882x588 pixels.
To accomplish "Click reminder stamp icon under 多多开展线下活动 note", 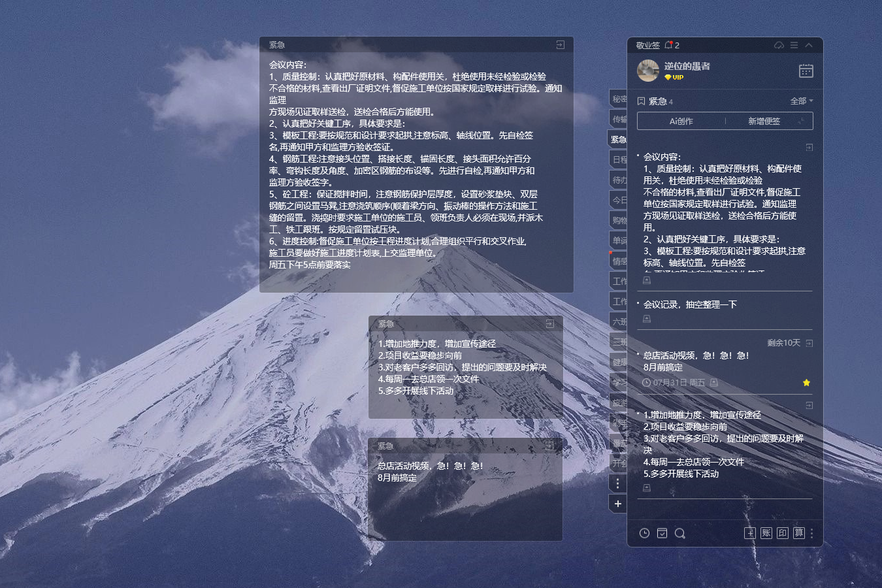I will (647, 488).
